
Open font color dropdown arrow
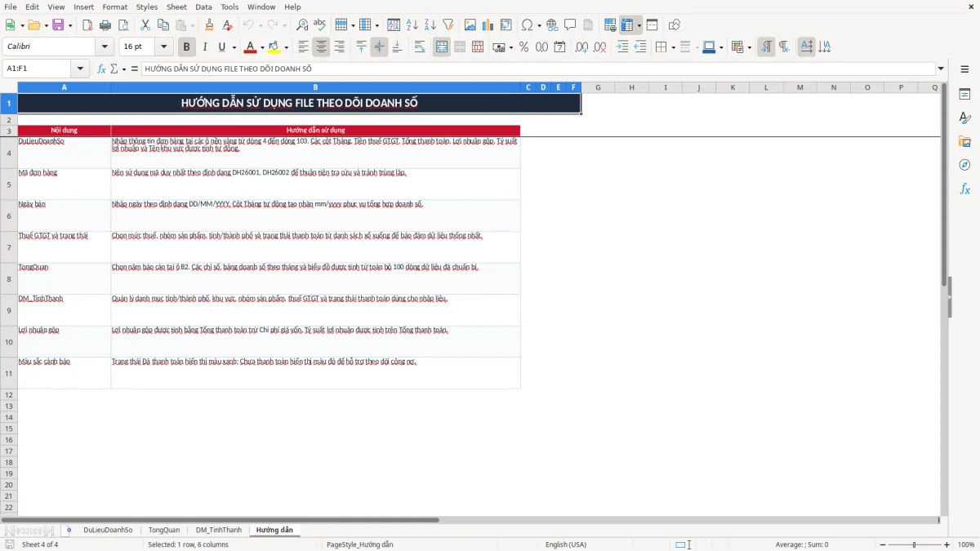[x=262, y=47]
